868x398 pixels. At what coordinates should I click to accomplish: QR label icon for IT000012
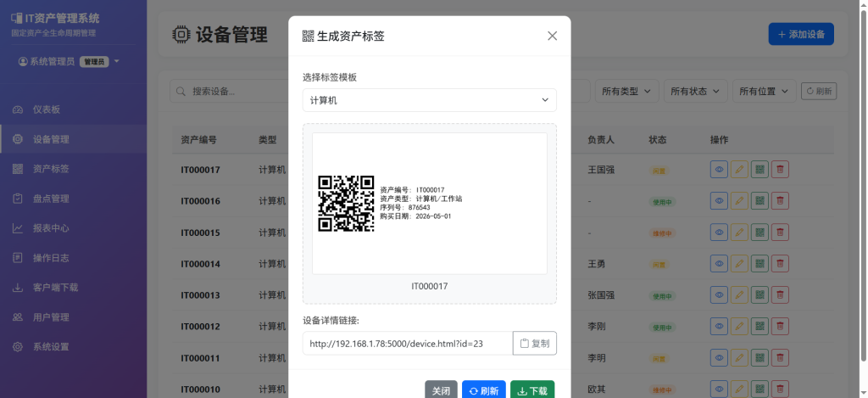(759, 327)
